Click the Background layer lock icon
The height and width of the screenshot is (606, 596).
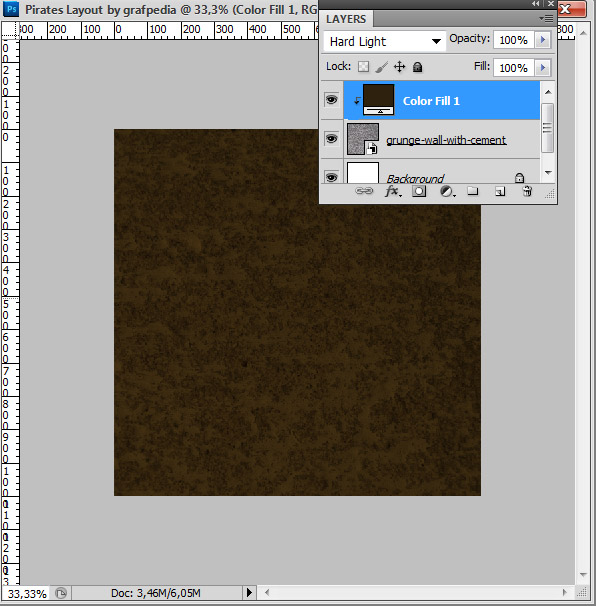pyautogui.click(x=519, y=178)
